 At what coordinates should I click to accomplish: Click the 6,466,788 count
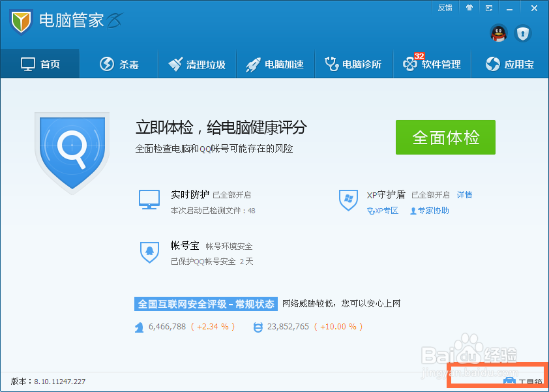[x=168, y=327]
